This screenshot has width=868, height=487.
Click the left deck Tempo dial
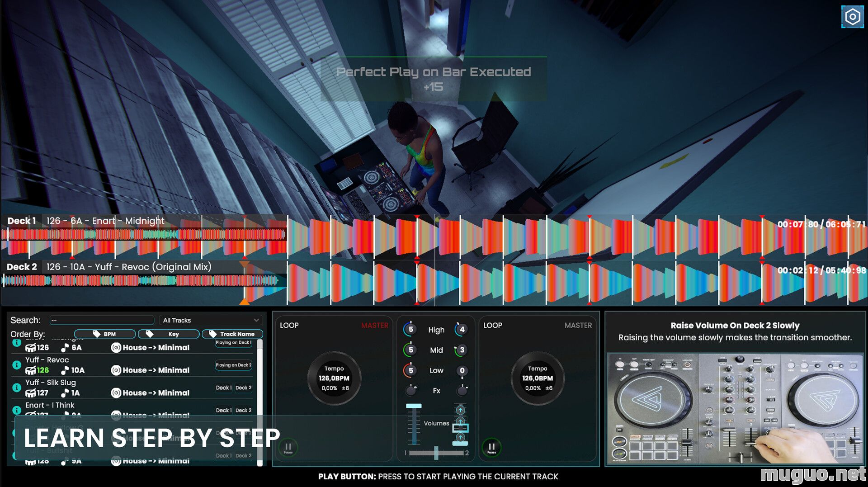(334, 378)
